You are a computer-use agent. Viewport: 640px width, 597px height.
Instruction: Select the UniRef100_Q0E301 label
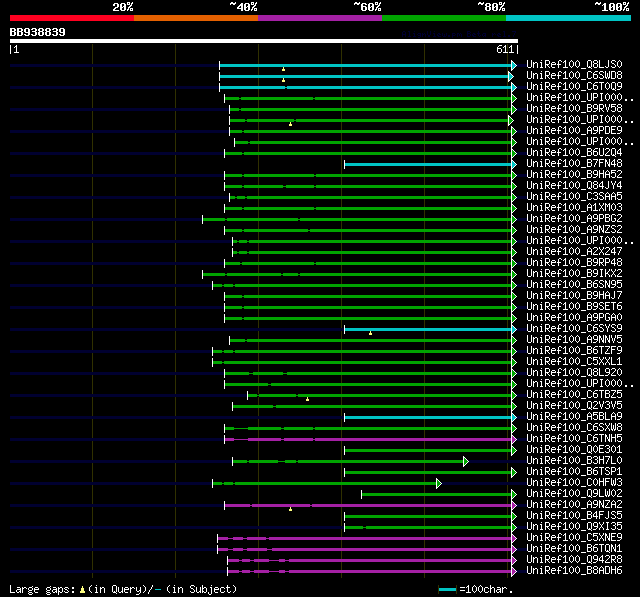pyautogui.click(x=574, y=450)
